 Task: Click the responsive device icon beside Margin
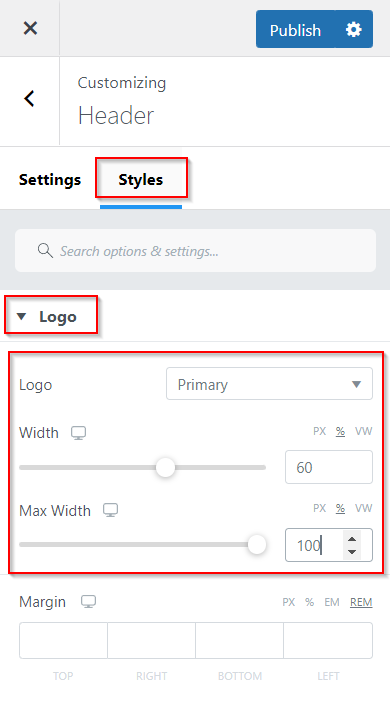[89, 602]
